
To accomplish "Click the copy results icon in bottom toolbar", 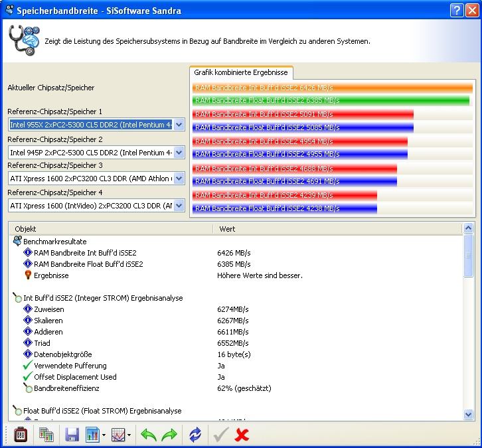I will tap(46, 435).
